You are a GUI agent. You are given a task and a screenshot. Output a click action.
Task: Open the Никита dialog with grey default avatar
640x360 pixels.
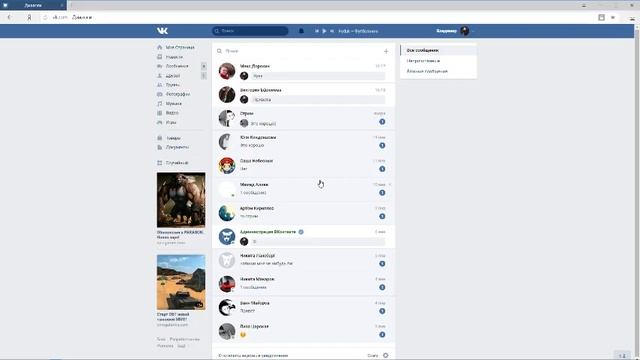[x=303, y=260]
